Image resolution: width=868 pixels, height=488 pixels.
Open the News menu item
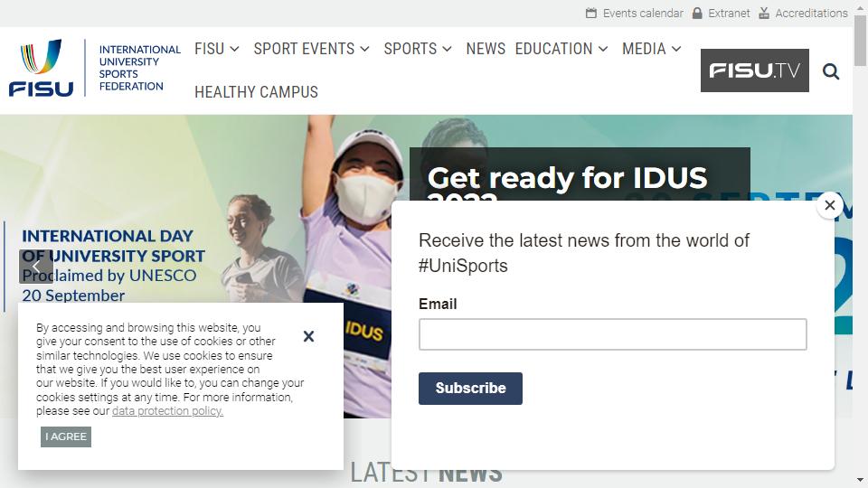486,49
